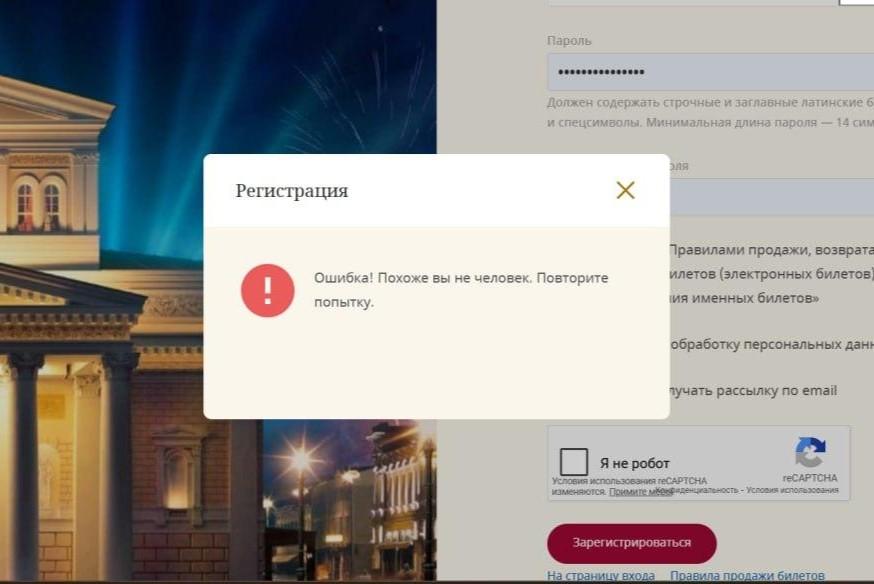The image size is (874, 584).
Task: Follow the Примите меры reCAPTCHA link
Action: [640, 492]
